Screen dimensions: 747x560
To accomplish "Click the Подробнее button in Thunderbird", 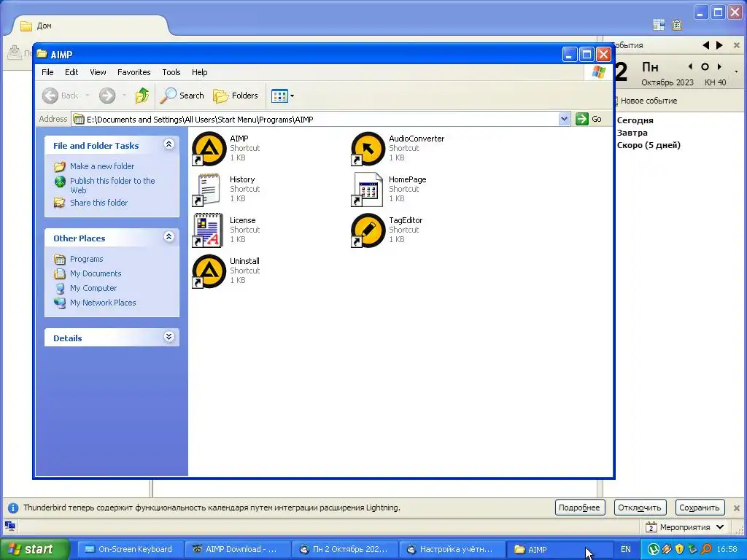I will pyautogui.click(x=580, y=507).
